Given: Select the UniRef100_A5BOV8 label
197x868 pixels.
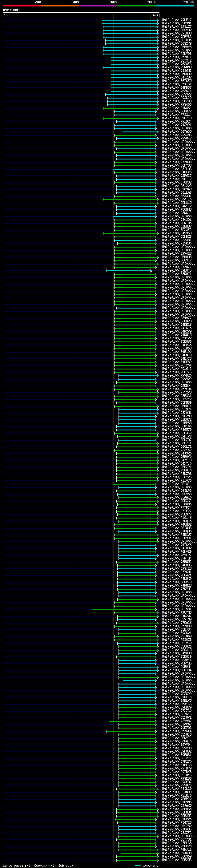Looking at the screenshot, I should click(176, 47).
